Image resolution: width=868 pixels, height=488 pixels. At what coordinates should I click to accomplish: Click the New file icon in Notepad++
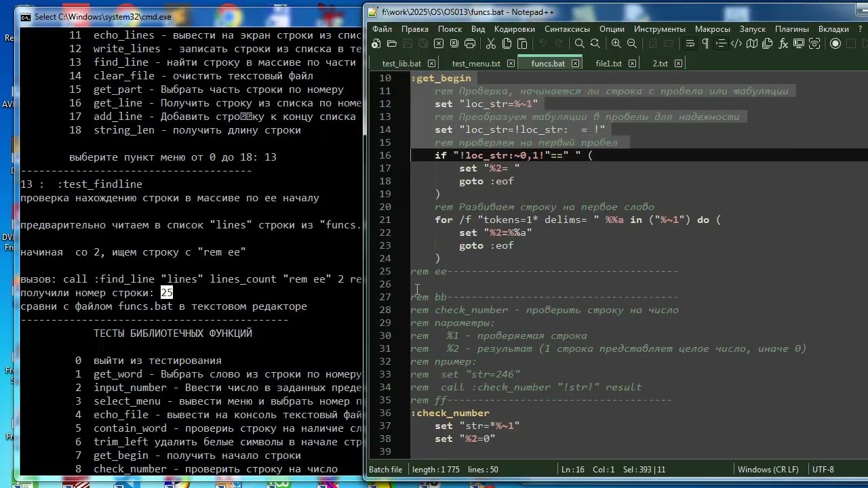tap(376, 43)
